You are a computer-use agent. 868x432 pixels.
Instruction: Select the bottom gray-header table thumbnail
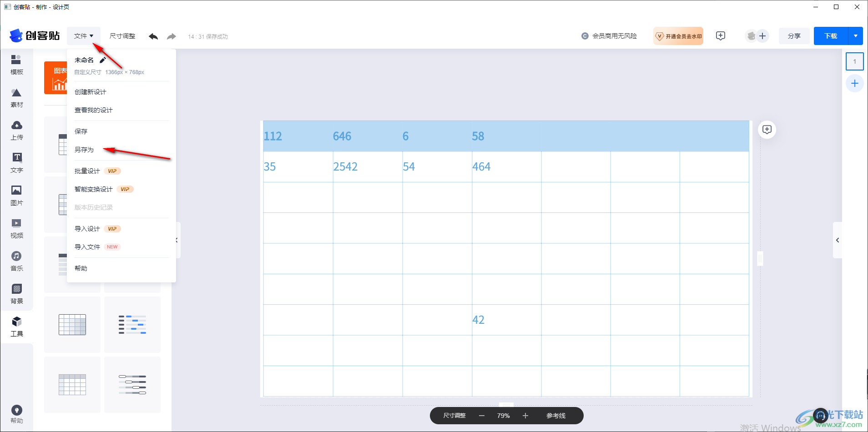(x=72, y=385)
